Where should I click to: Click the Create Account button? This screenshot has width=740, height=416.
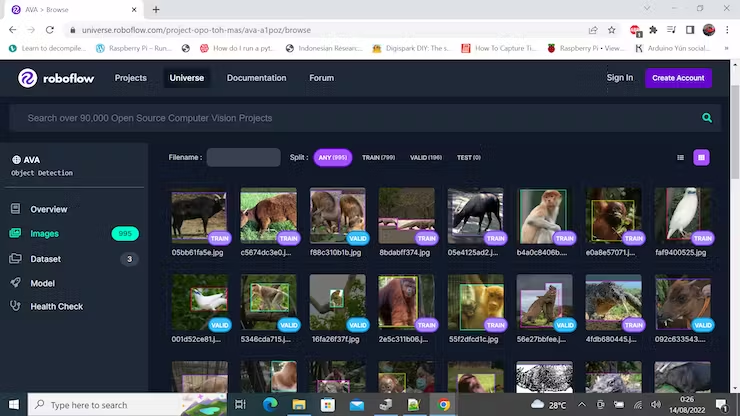(678, 78)
